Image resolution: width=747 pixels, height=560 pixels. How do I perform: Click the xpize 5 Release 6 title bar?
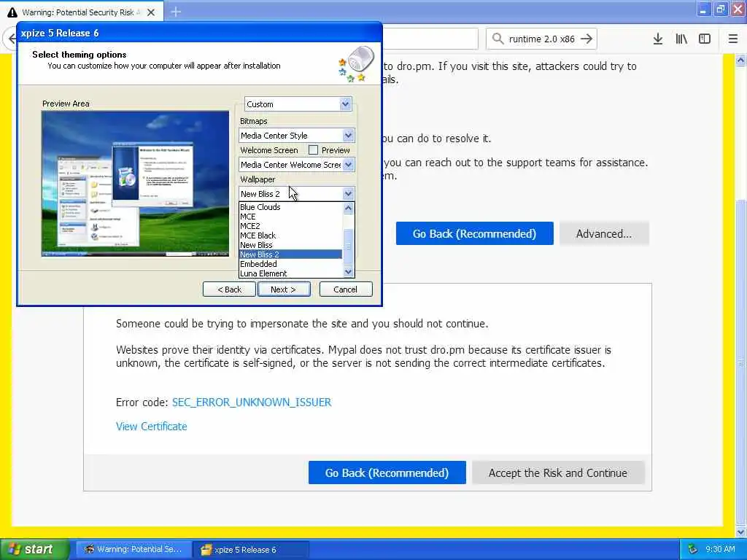click(199, 33)
